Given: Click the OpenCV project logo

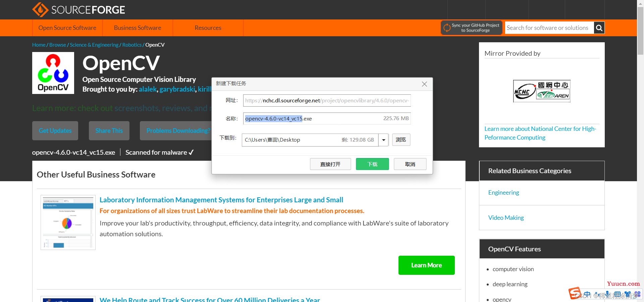Looking at the screenshot, I should pos(53,73).
